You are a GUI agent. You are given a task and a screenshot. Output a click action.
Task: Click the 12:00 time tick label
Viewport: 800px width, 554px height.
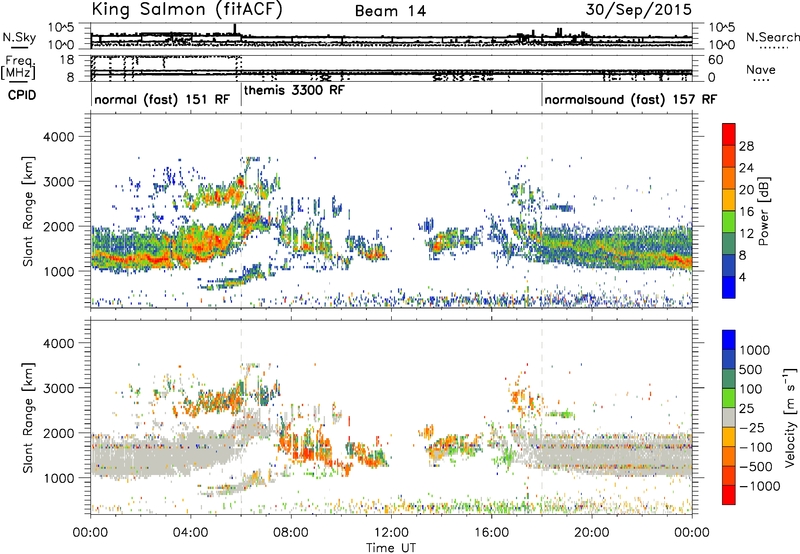tap(391, 533)
